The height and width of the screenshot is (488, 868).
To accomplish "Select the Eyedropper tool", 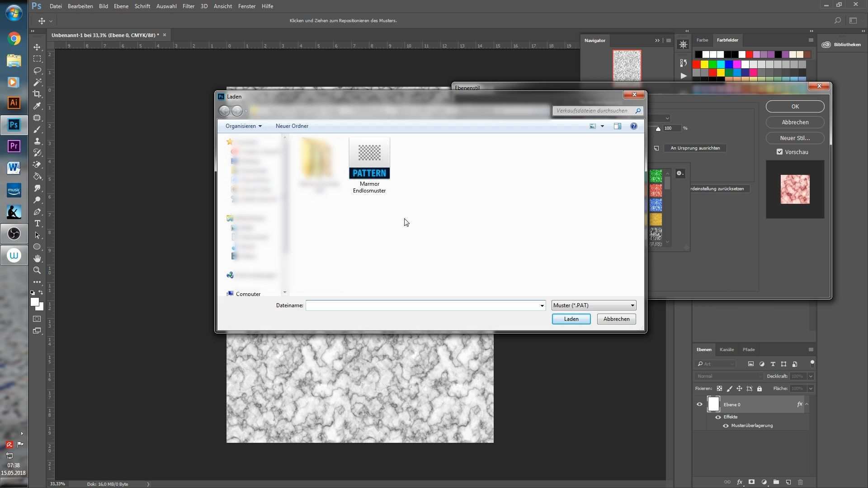I will click(37, 106).
